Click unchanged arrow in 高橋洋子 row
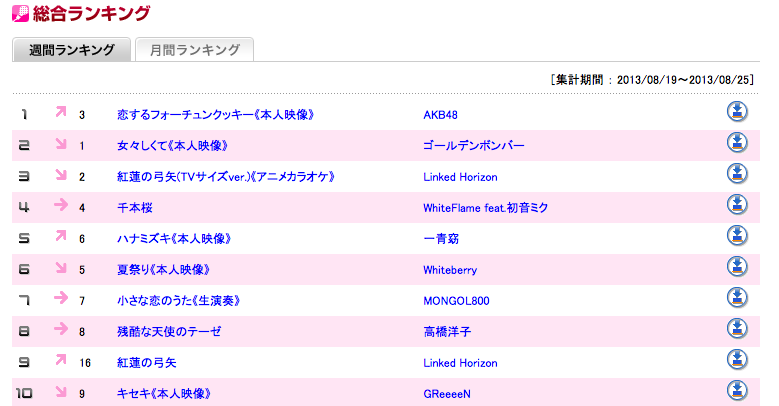 coord(61,328)
